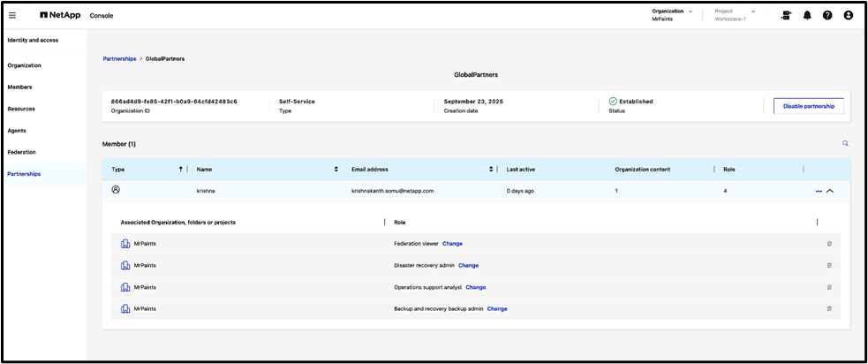Click the 0 days ago last active value
The image size is (868, 364).
pos(520,191)
